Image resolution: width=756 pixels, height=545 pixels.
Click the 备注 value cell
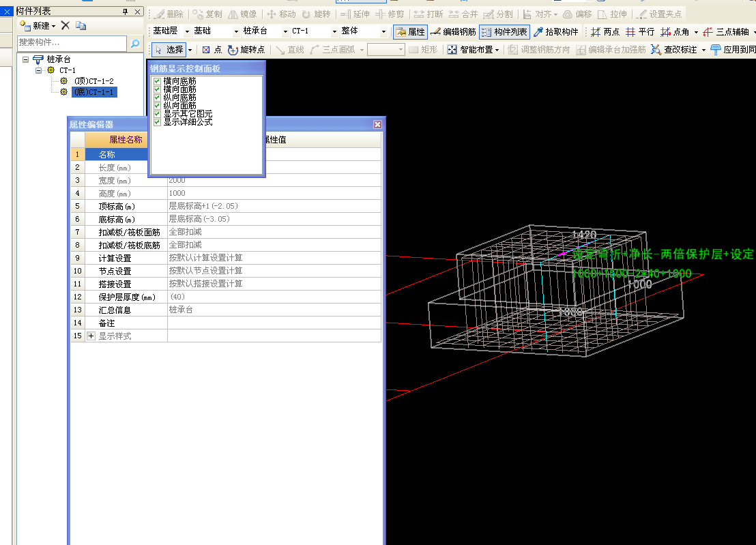(274, 323)
